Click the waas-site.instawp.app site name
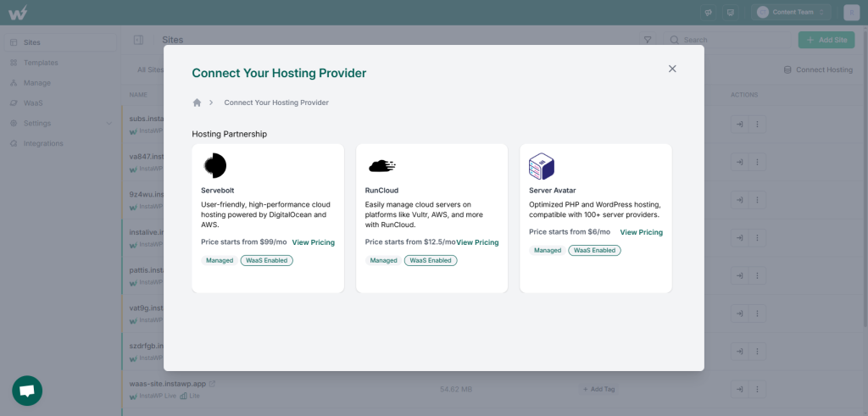Viewport: 868px width, 416px height. coord(168,383)
